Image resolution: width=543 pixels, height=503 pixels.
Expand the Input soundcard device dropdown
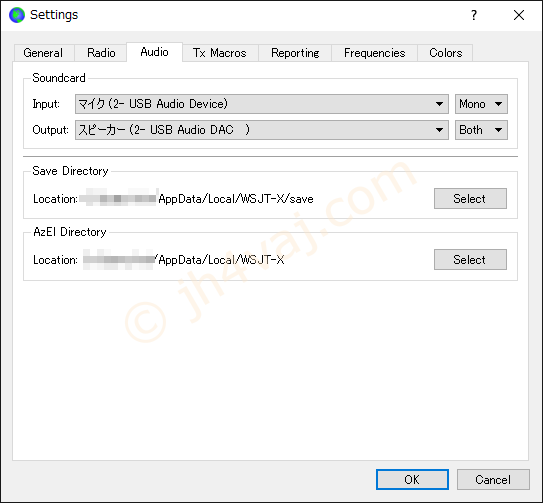[262, 104]
